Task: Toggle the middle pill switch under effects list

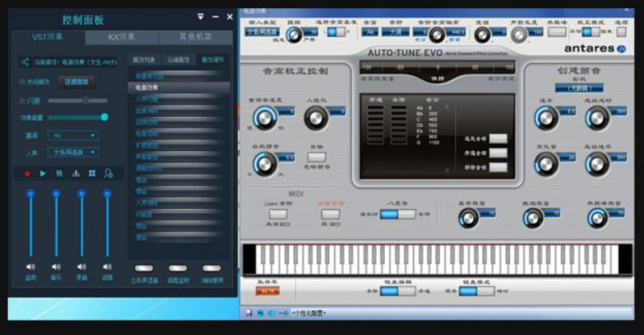Action: click(x=178, y=269)
